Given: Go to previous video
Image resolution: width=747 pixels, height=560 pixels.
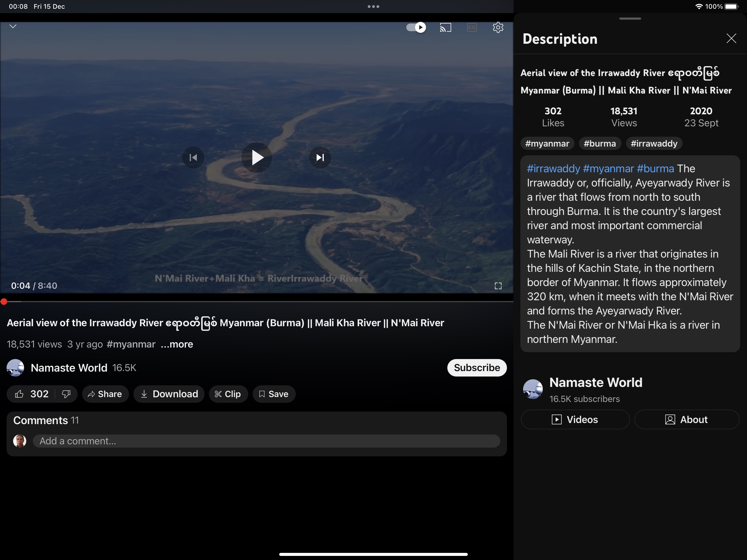Looking at the screenshot, I should 193,157.
